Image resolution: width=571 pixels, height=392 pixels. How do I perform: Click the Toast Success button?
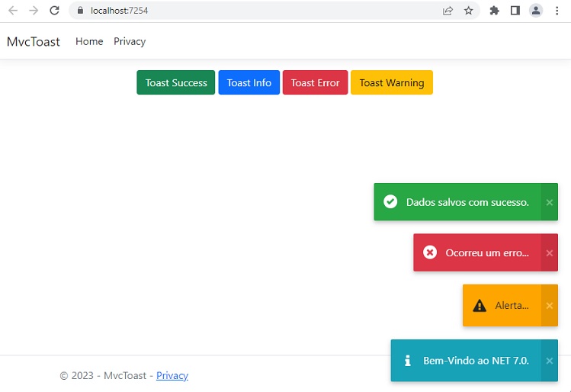(x=176, y=82)
